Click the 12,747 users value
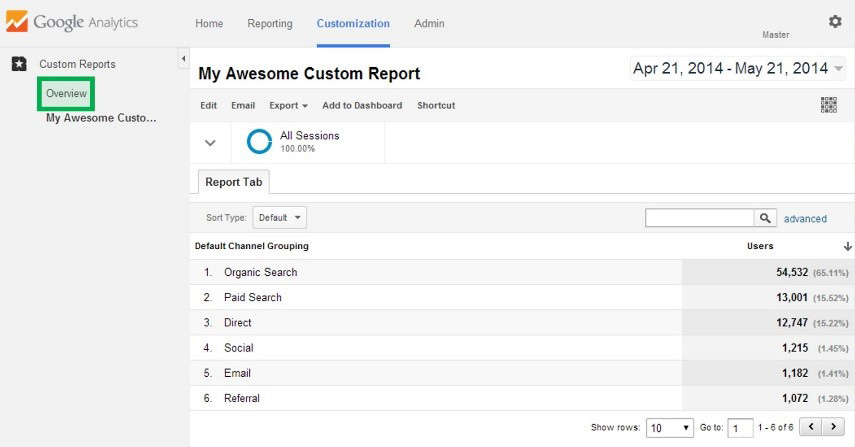Viewport: 855px width, 447px height. point(792,322)
